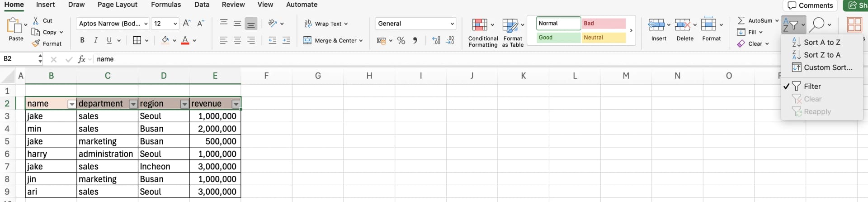Toggle the Filter option in sort menu

point(812,87)
